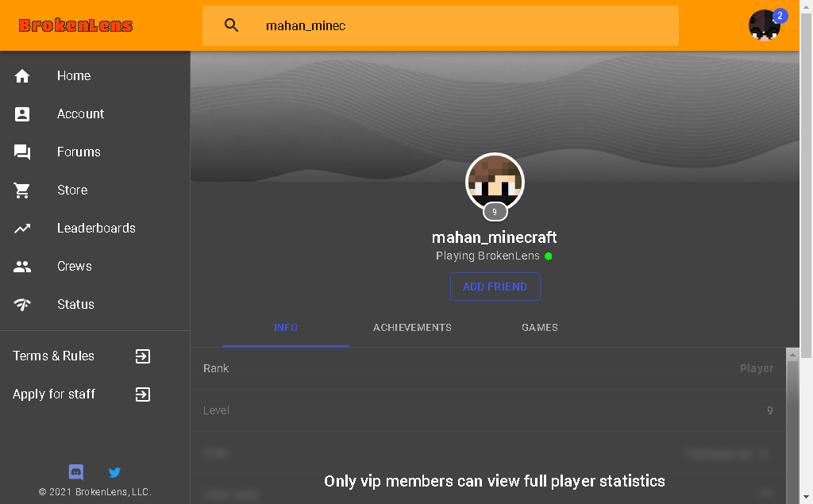Click the Account person icon

point(21,114)
